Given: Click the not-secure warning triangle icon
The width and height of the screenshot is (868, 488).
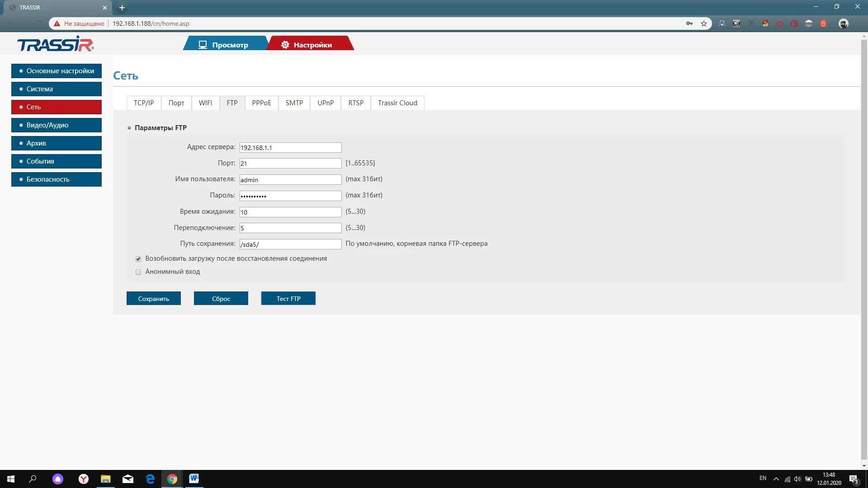Looking at the screenshot, I should (x=57, y=23).
